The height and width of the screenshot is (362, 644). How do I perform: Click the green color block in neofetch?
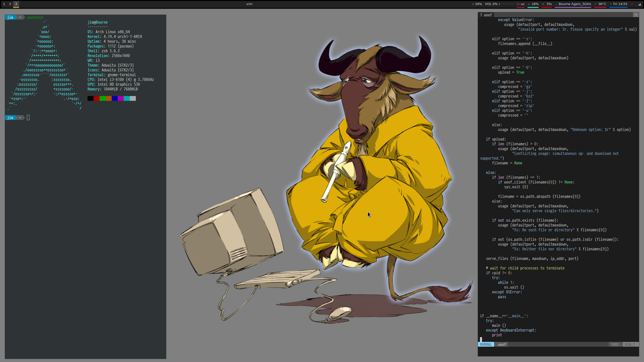[x=103, y=99]
